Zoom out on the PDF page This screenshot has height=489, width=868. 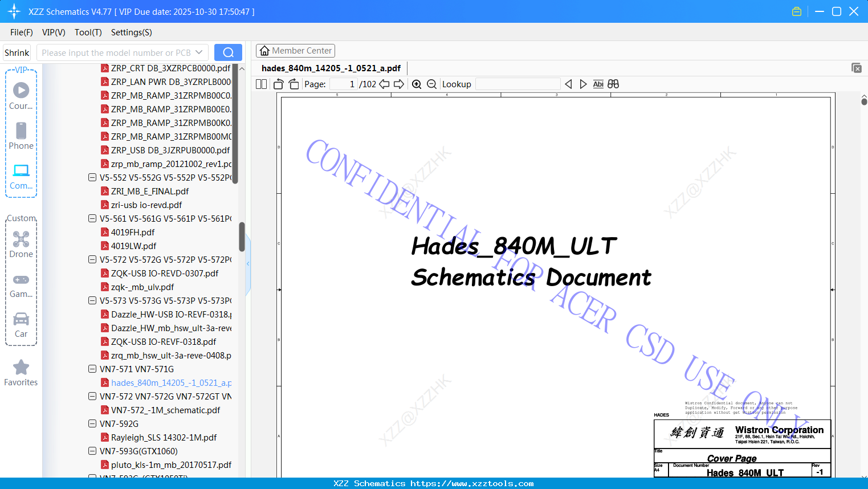tap(431, 84)
